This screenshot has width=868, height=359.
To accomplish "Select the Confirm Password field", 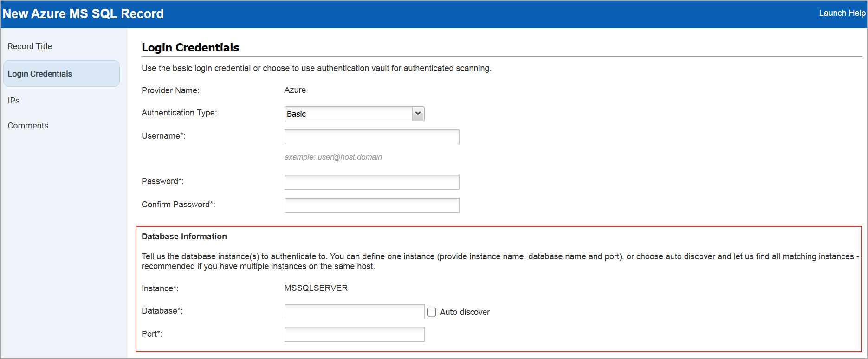I will click(372, 205).
